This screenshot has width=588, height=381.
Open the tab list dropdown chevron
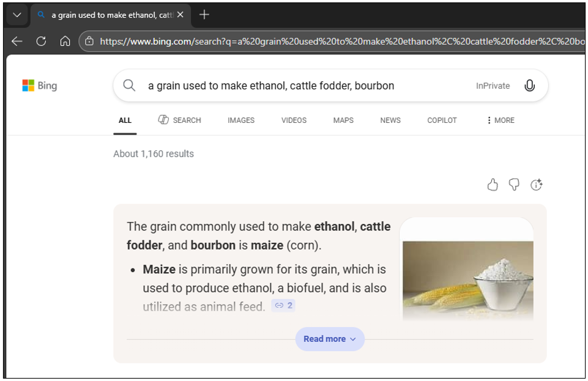point(17,15)
